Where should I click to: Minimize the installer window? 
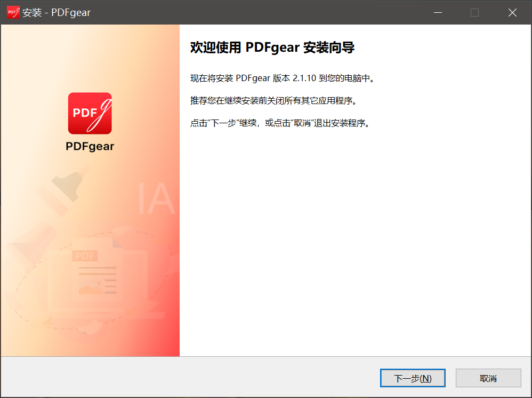tap(438, 13)
